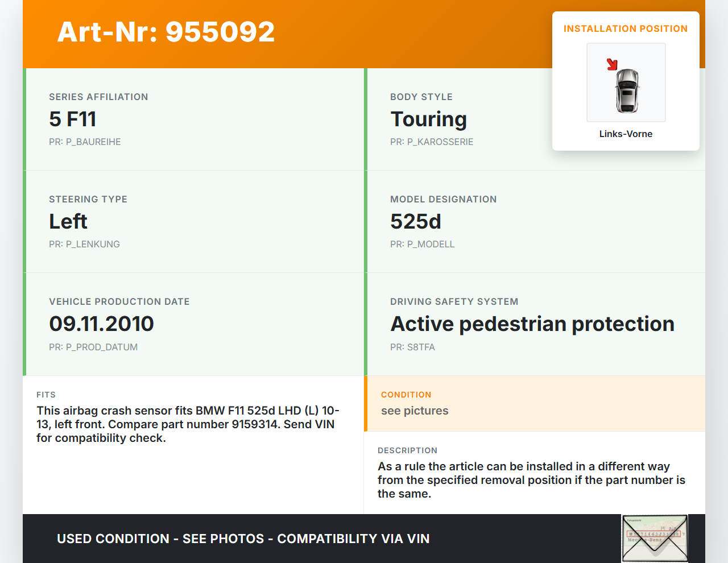
Task: Click the Installation Position title
Action: click(625, 28)
